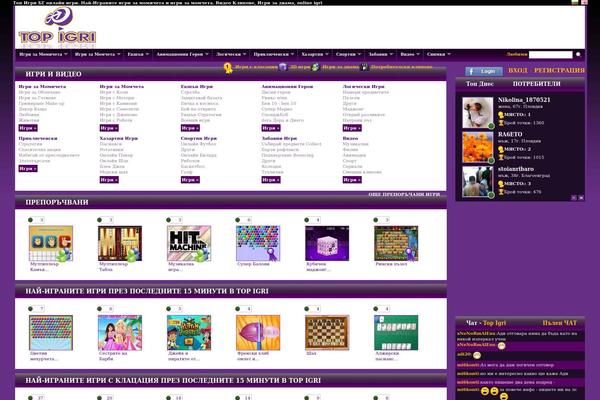Expand Анимационни Герои menu arrow

coord(207,54)
